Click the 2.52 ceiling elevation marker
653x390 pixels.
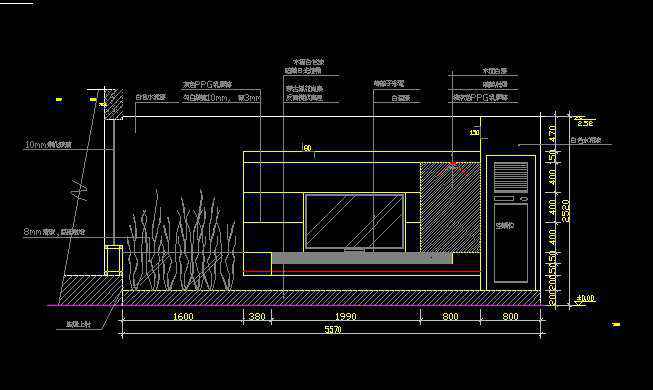585,123
